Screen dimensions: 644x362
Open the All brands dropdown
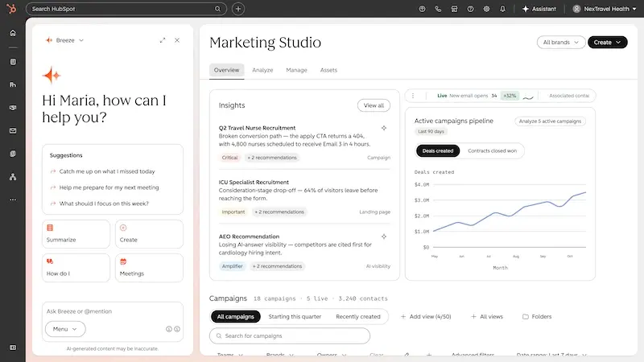tap(560, 43)
